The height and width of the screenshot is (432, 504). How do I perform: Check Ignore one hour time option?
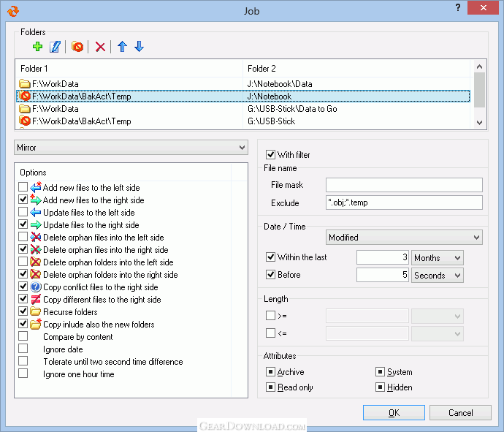click(x=23, y=374)
